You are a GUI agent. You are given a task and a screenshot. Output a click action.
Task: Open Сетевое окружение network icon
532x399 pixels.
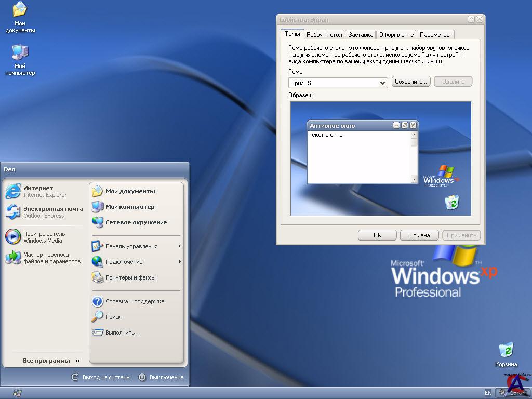pyautogui.click(x=98, y=222)
